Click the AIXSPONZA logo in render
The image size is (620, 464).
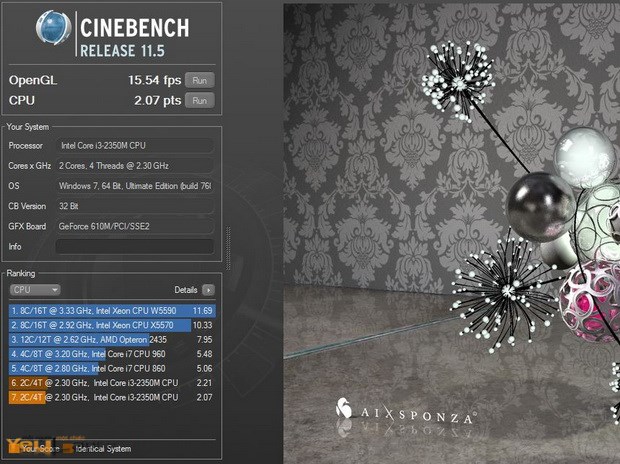click(405, 413)
